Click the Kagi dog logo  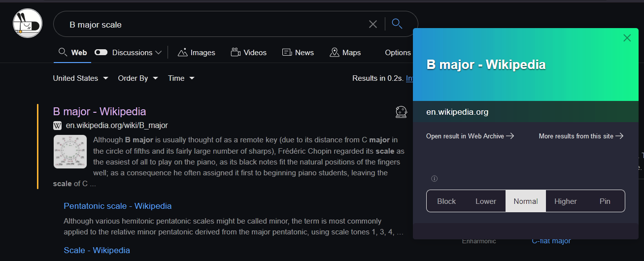pos(28,24)
